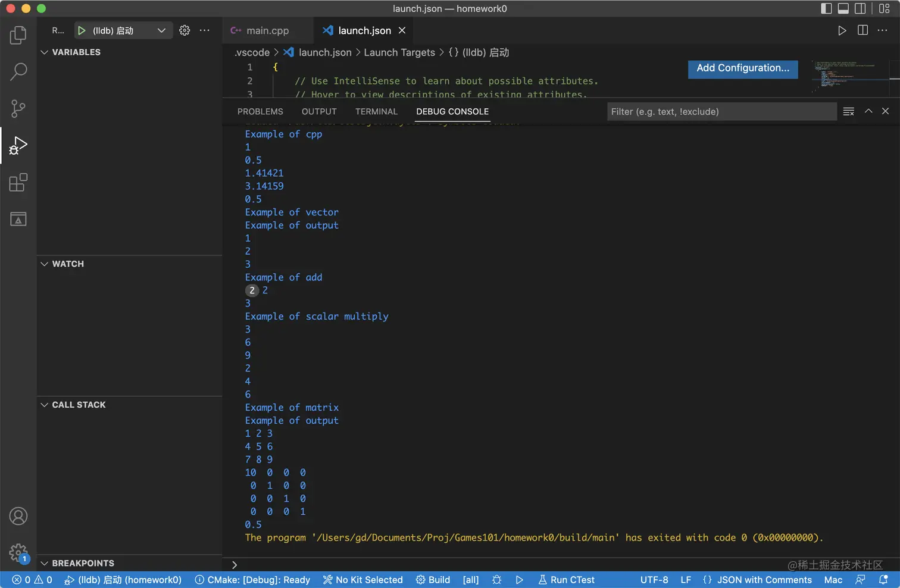Open launch.json via the gear icon
900x588 pixels.
[185, 30]
